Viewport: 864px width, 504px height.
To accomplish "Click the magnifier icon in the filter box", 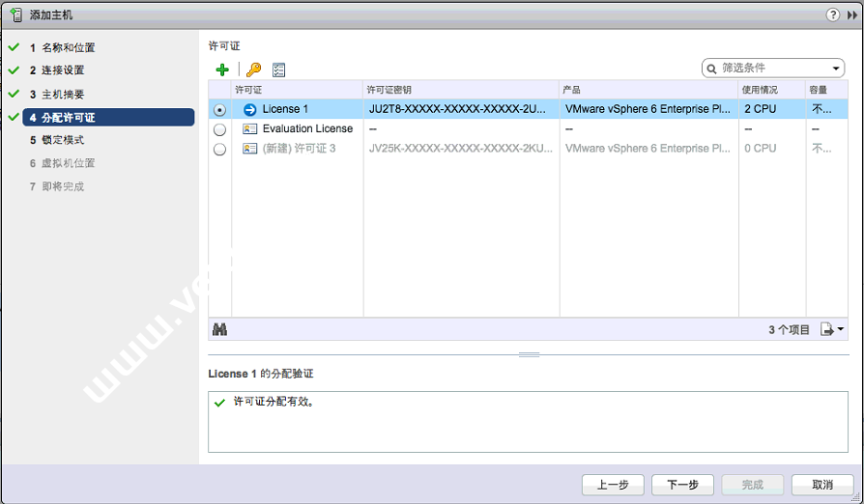I will [x=712, y=69].
